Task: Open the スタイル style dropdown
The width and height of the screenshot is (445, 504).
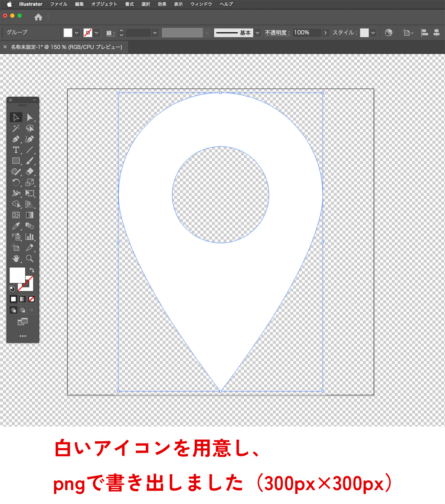Action: click(x=373, y=33)
